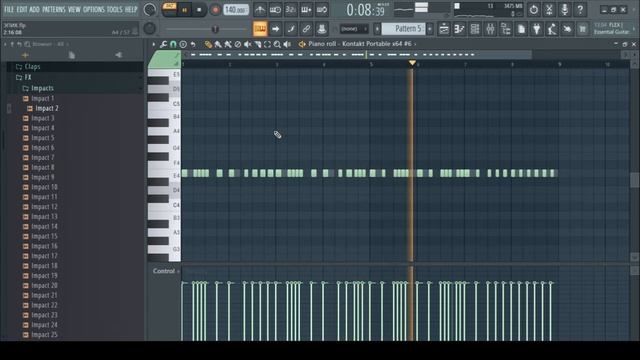Image resolution: width=640 pixels, height=360 pixels.
Task: Open the OPTIONS menu
Action: [94, 9]
